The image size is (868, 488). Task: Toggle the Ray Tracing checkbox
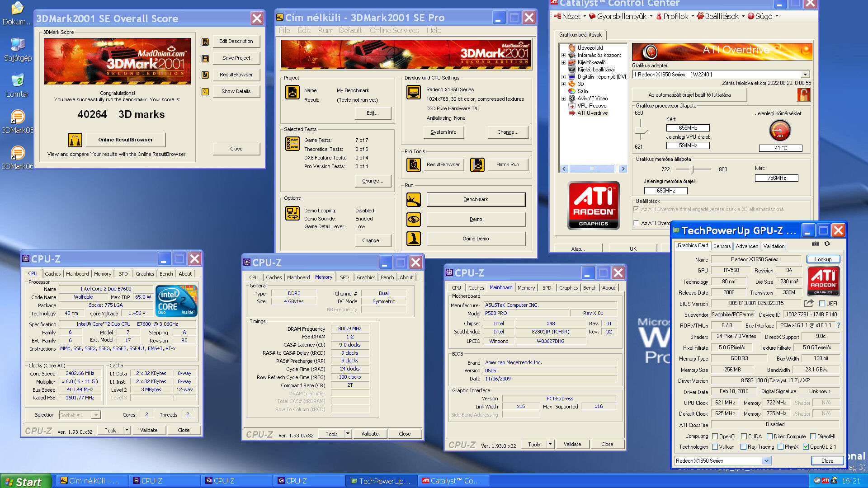point(743,447)
